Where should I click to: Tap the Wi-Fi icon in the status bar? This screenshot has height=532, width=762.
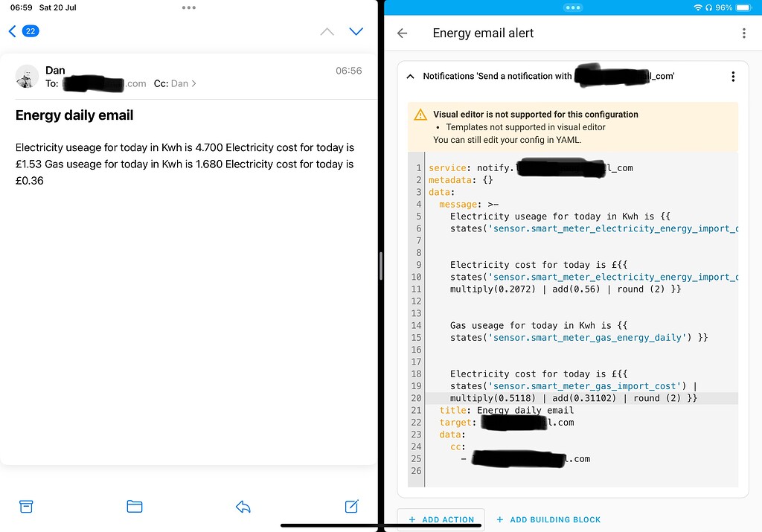click(697, 7)
